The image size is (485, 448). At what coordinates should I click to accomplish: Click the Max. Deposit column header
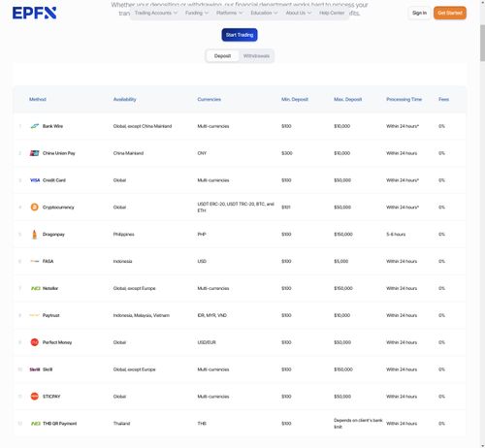[348, 99]
